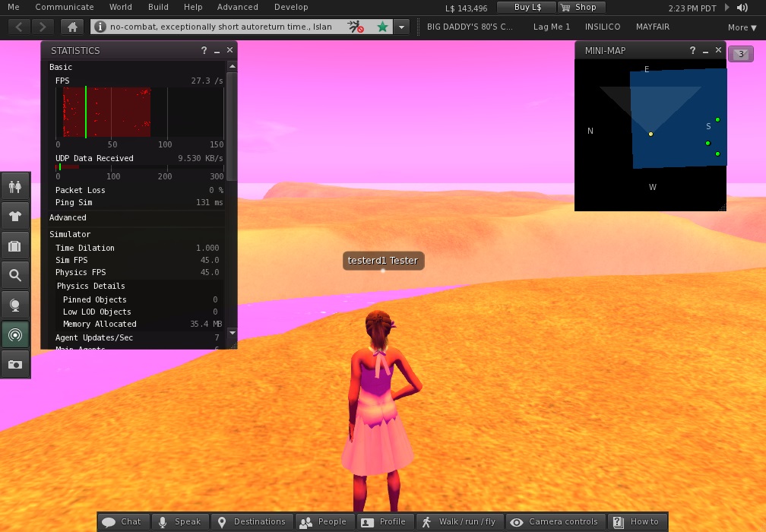Image resolution: width=766 pixels, height=532 pixels.
Task: Click Statistics scrollbar down arrow
Action: [232, 333]
